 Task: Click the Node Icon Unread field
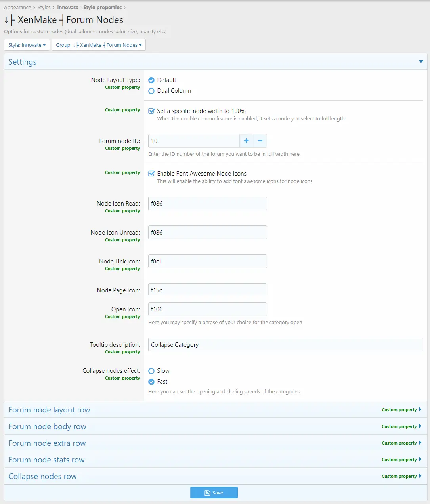[x=207, y=233]
